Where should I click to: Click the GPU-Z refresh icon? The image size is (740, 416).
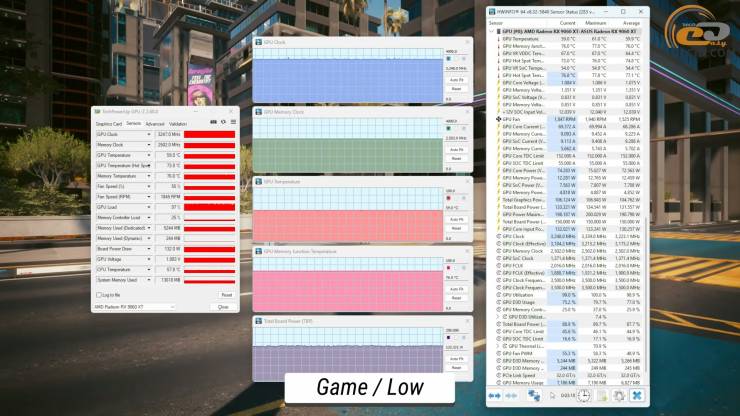[223, 124]
